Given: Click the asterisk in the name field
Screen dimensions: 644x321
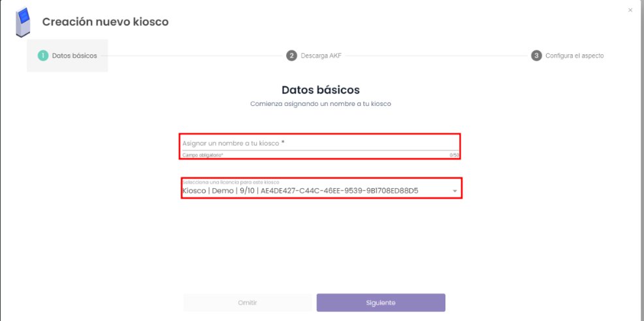Looking at the screenshot, I should coord(283,143).
